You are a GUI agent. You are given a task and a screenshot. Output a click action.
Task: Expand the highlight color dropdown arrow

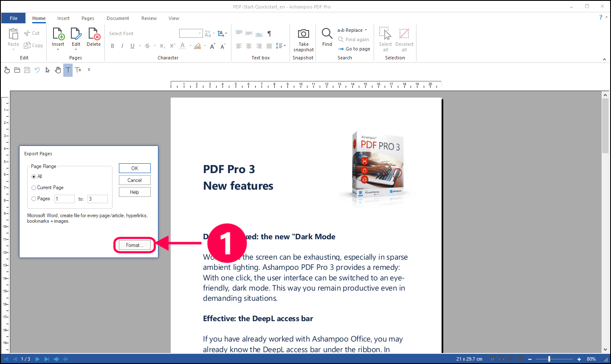tap(205, 46)
